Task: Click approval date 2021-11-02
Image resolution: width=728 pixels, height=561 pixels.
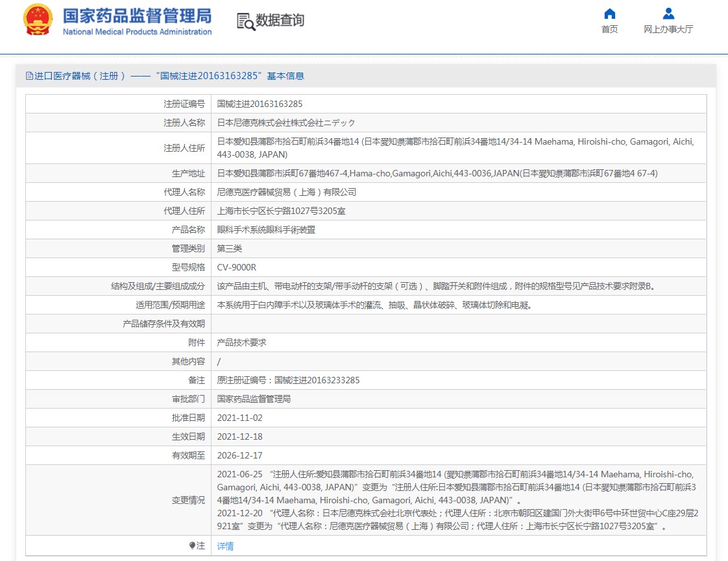Action: pyautogui.click(x=239, y=418)
